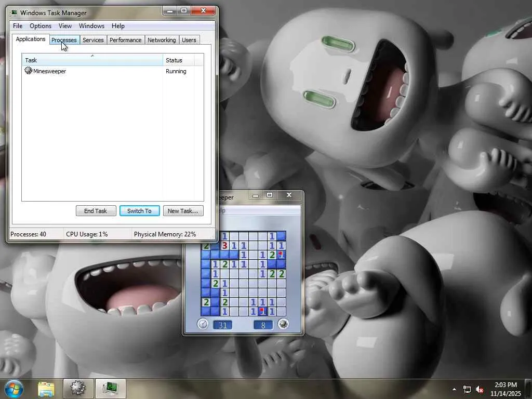
Task: Open the Performance tab
Action: 126,40
